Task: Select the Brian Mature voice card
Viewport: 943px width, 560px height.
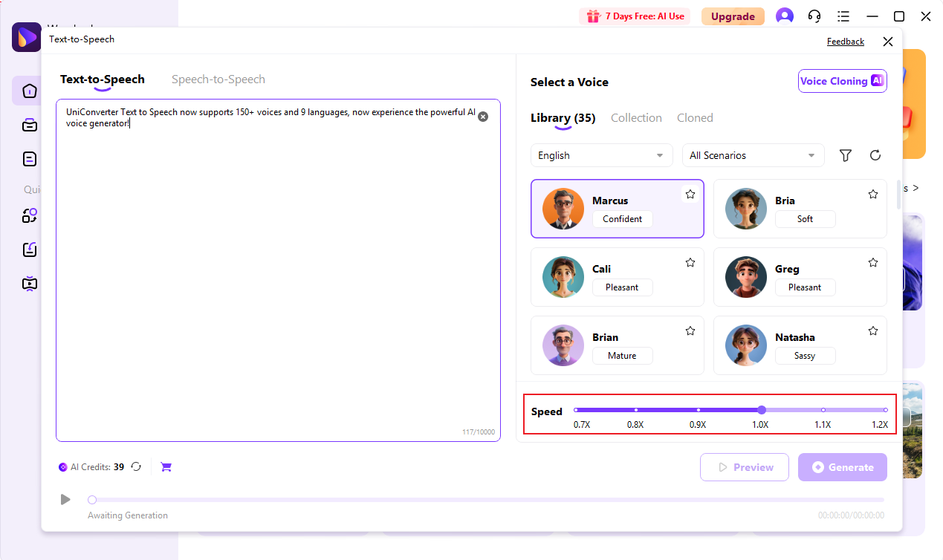Action: 618,345
